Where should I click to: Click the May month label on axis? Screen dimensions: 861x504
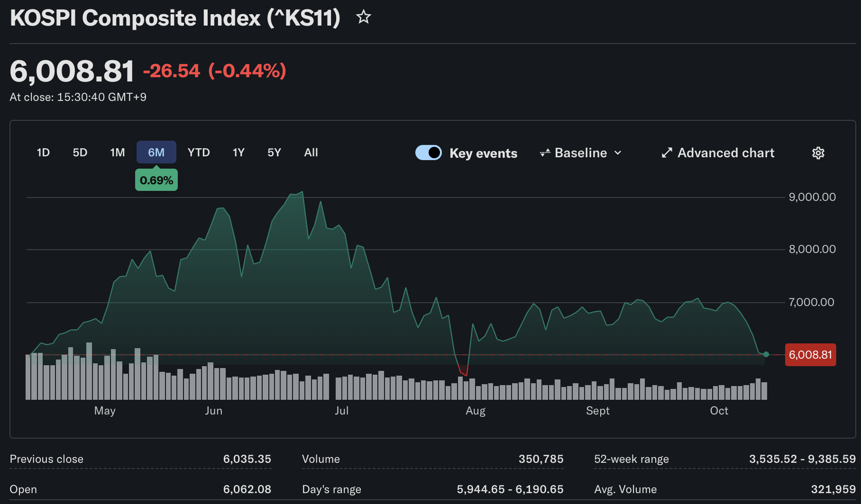pyautogui.click(x=105, y=411)
